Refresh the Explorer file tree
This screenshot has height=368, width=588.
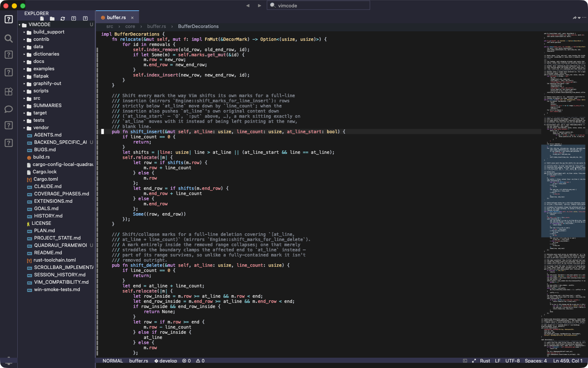click(x=63, y=18)
